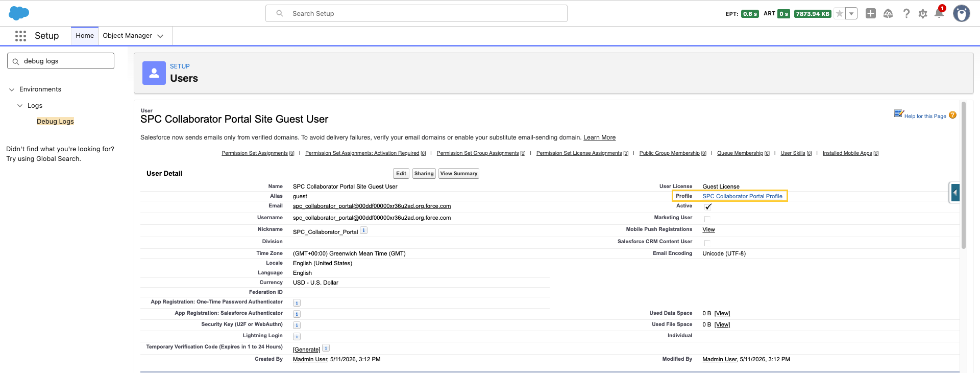Open the user avatar profile menu
Screen dimensions: 980x373
(962, 14)
